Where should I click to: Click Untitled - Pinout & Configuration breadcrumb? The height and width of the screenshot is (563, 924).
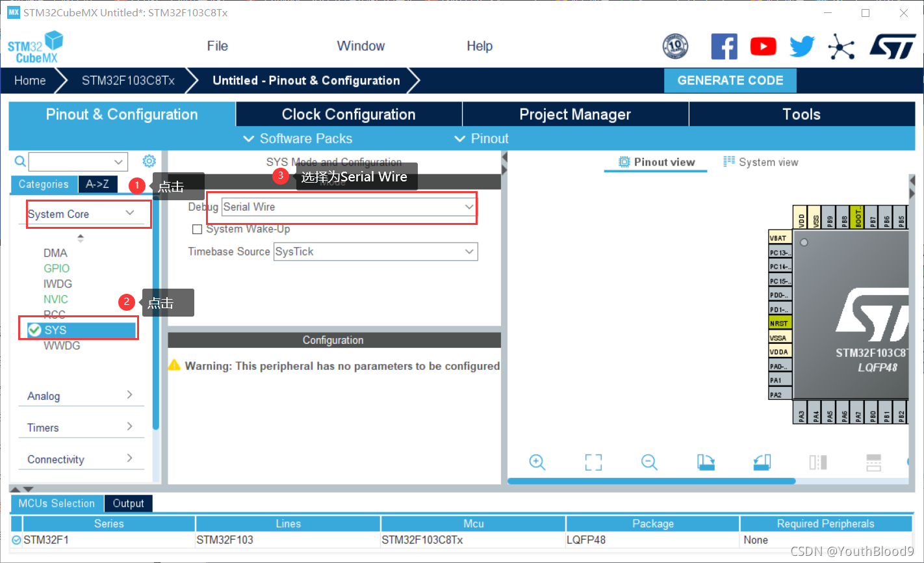pyautogui.click(x=306, y=81)
